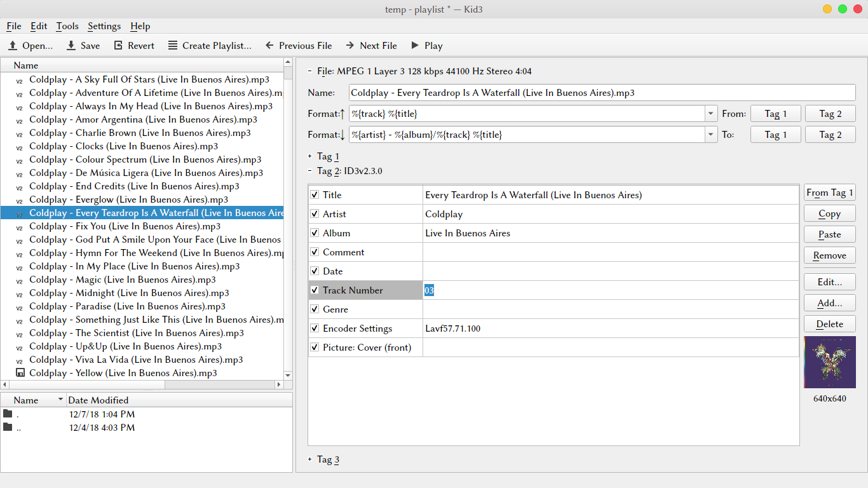Click the v2 tag icon beside In My Place file
This screenshot has height=488, width=868.
click(x=20, y=268)
